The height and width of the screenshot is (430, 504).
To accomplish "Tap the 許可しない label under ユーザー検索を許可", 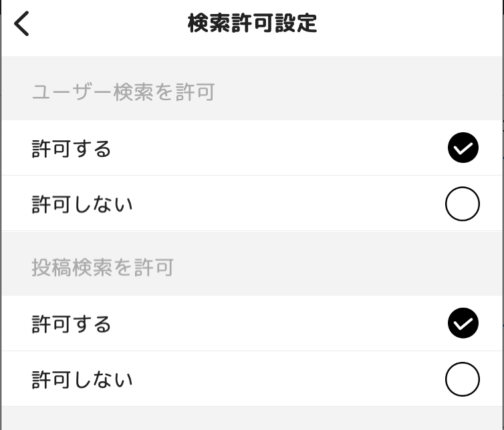I will point(82,204).
